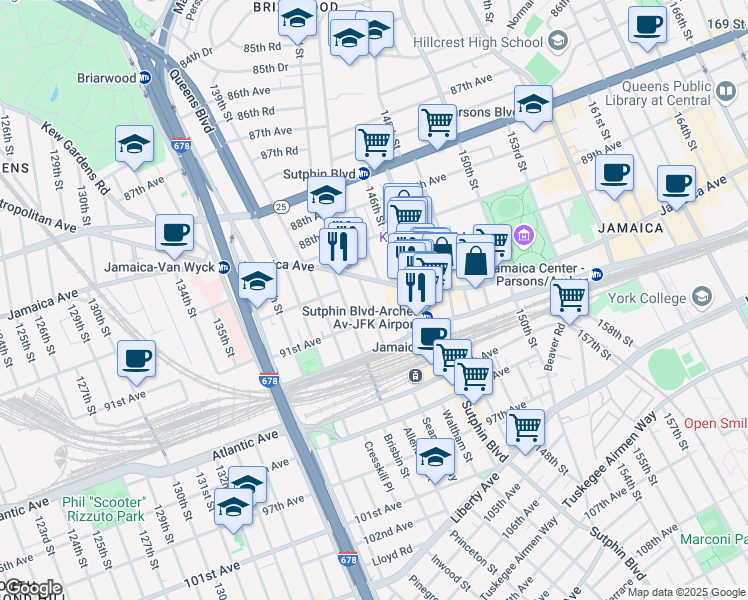Click the Queens Blvd street label
Viewport: 748px width, 600px height.
[191, 101]
